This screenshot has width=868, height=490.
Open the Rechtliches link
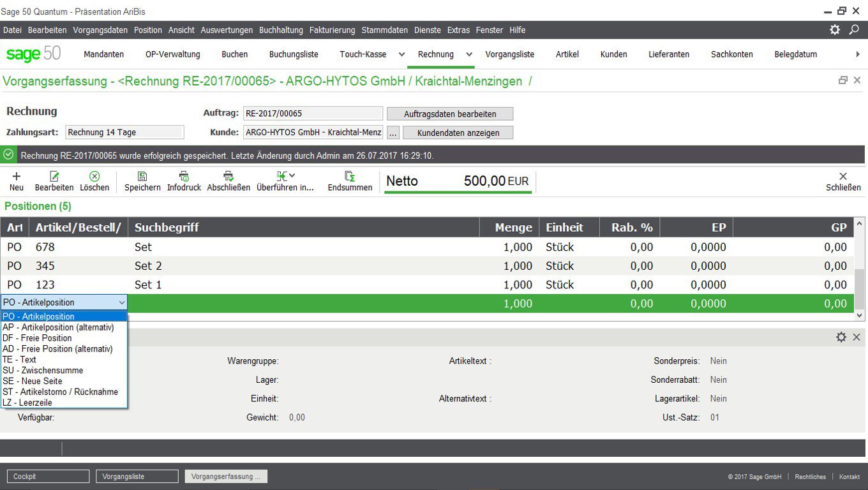click(x=811, y=477)
